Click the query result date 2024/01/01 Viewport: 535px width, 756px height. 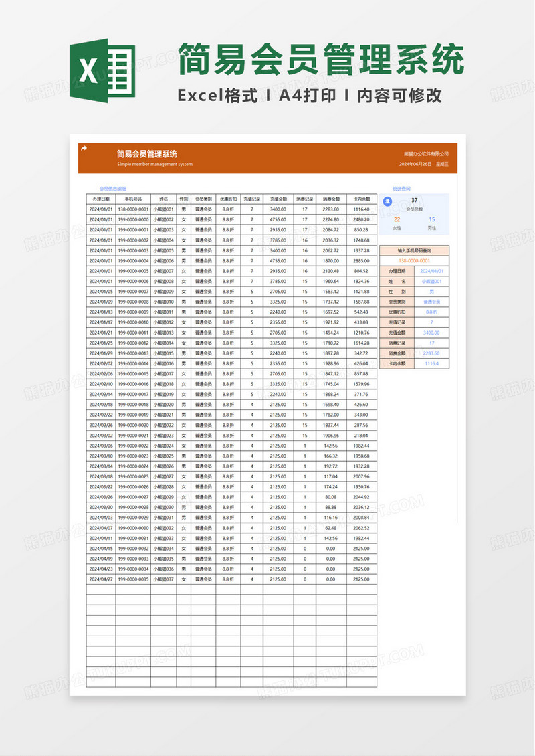click(x=432, y=271)
